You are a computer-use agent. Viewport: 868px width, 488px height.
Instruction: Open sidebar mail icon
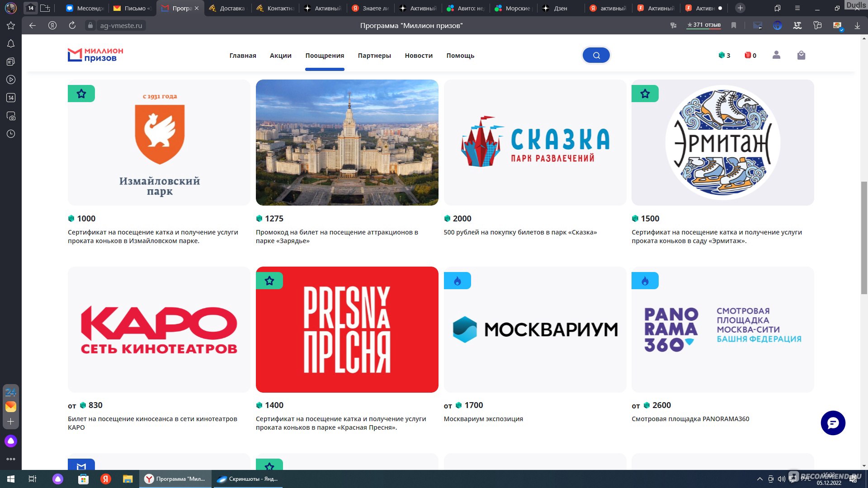coord(11,407)
